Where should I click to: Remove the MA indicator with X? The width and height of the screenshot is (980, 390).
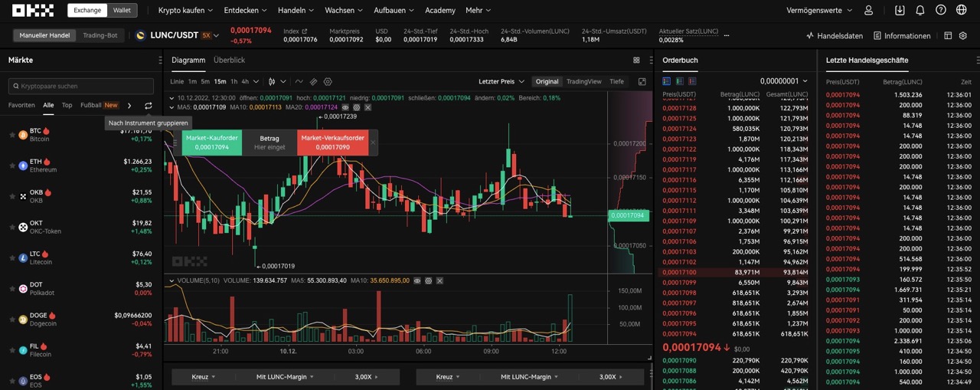pyautogui.click(x=367, y=107)
